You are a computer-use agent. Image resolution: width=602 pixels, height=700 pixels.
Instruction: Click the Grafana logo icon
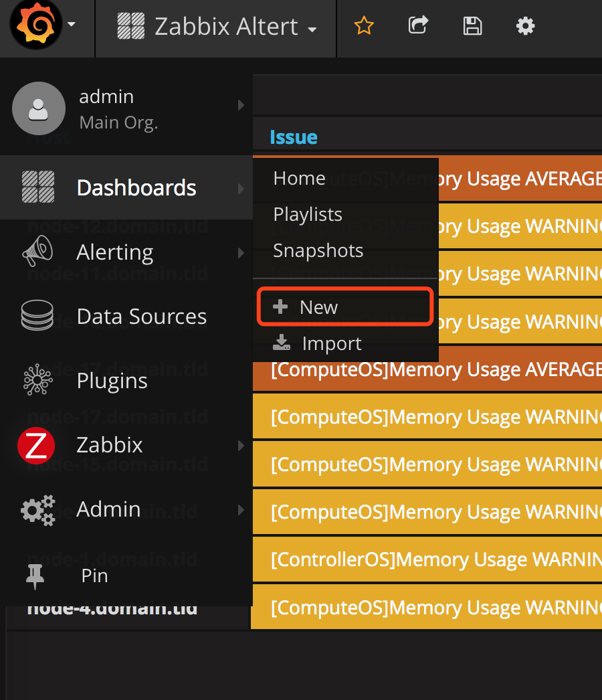[x=35, y=25]
